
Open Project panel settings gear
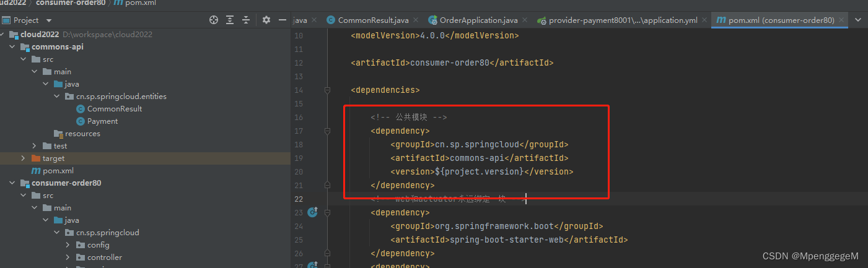click(266, 20)
